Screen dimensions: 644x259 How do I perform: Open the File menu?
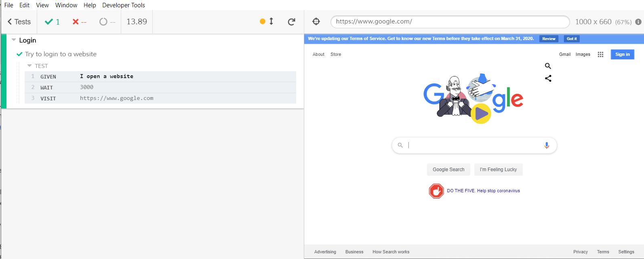pos(9,5)
